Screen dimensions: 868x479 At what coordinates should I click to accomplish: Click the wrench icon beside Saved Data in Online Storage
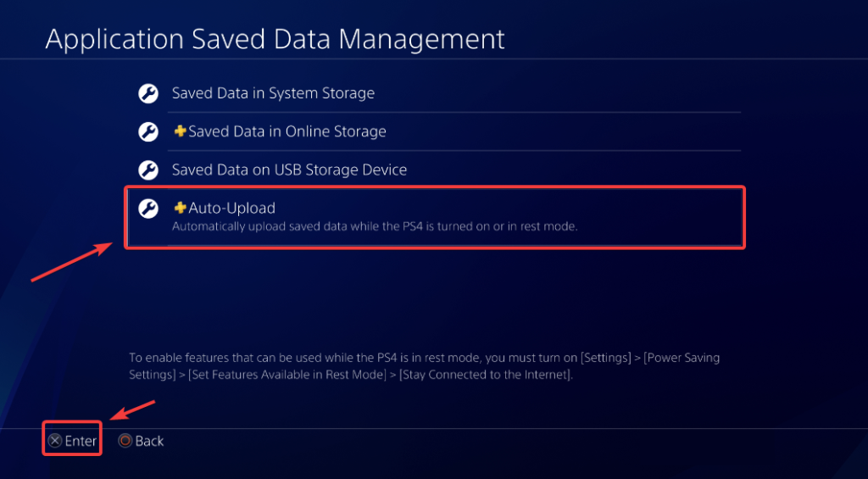[148, 132]
